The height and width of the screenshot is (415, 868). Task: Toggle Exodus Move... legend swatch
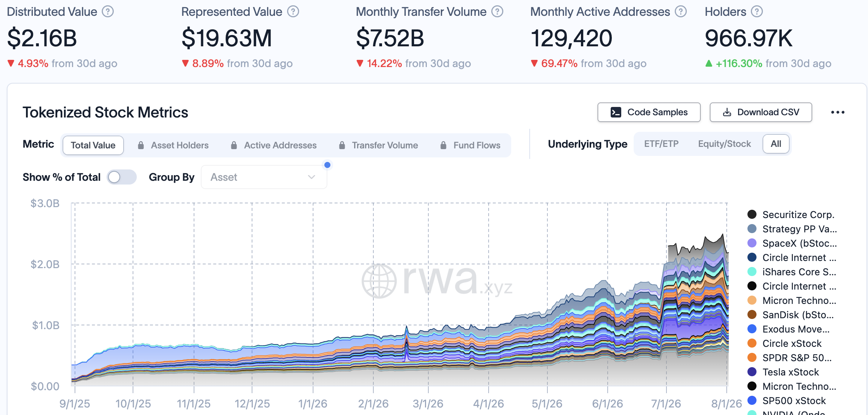point(752,329)
